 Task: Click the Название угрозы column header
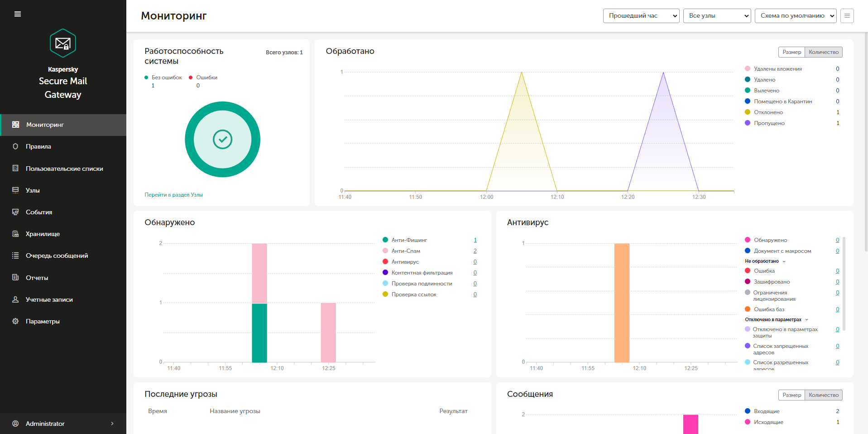click(x=235, y=411)
